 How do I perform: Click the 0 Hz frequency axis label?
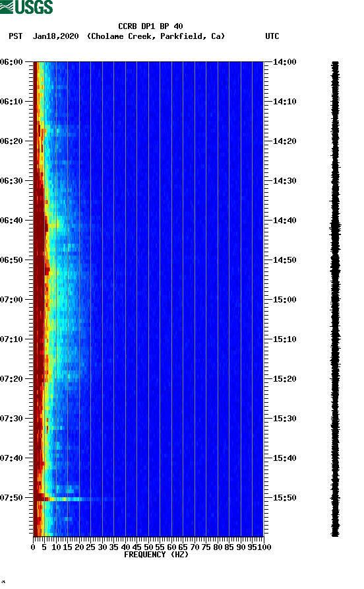(x=33, y=547)
